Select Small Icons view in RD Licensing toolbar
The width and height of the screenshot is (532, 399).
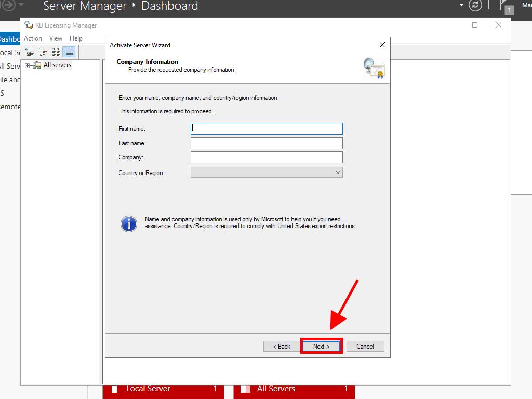point(43,52)
